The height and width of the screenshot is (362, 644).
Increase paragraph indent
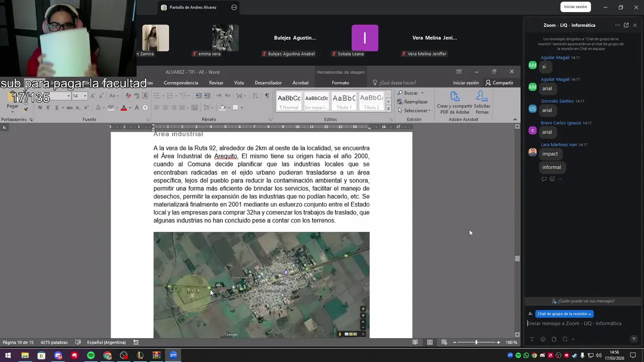[x=207, y=96]
